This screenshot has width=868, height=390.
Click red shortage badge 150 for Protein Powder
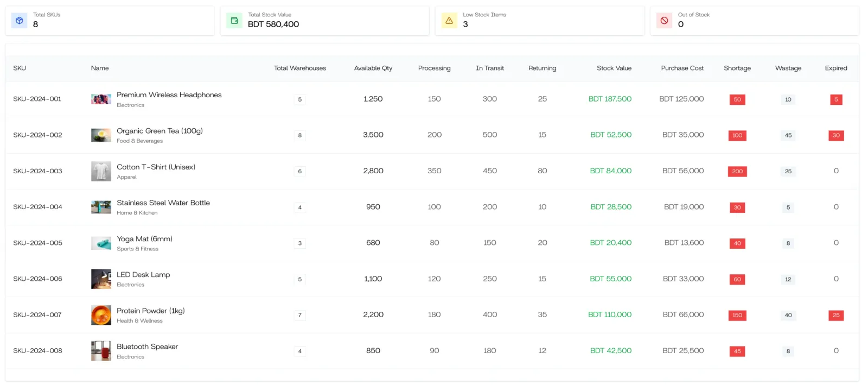pos(737,315)
